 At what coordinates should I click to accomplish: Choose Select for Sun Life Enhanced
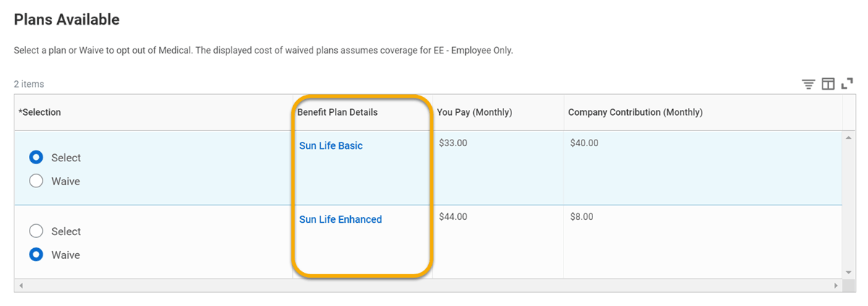35,231
